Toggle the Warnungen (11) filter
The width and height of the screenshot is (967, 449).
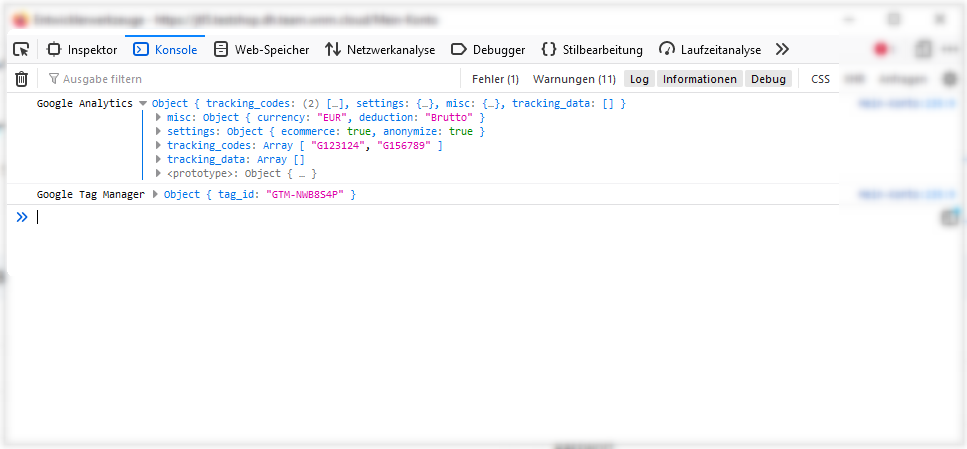click(574, 79)
